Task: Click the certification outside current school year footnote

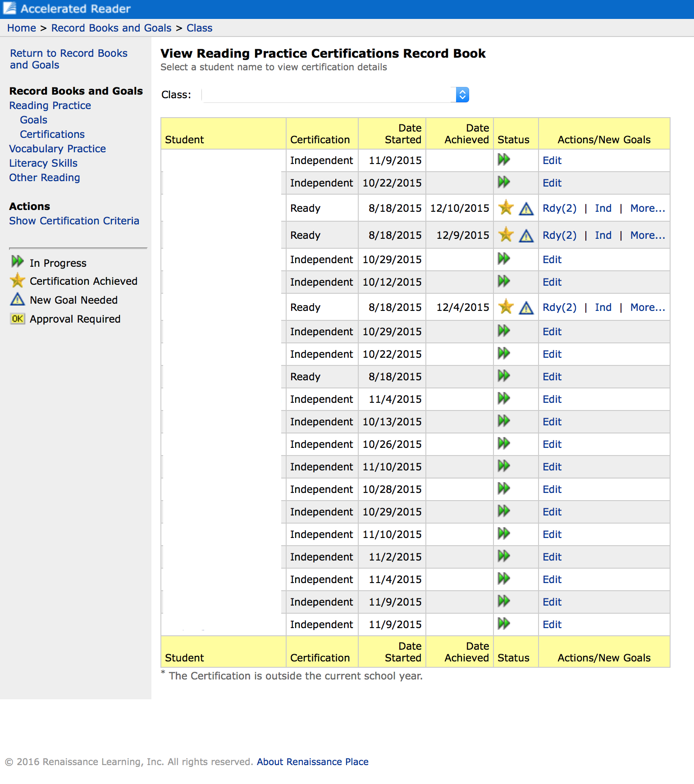Action: (x=292, y=675)
